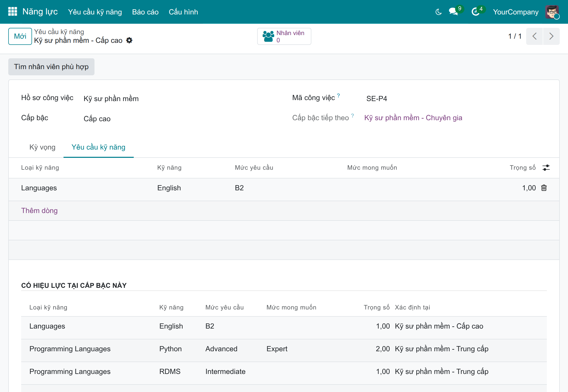
Task: Go to next record arrow
Action: tap(551, 36)
